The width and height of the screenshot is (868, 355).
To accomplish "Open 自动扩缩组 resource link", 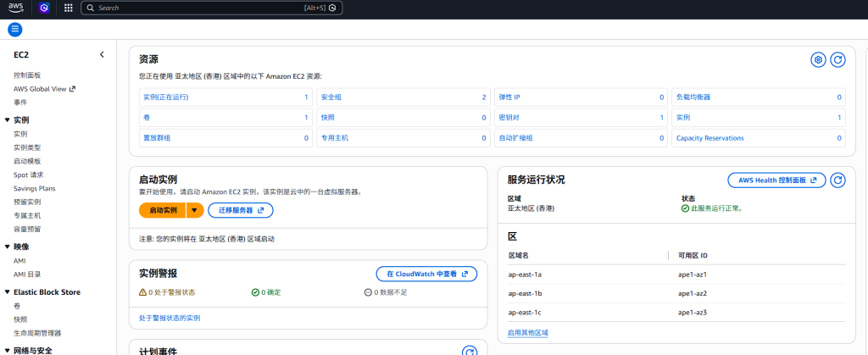I will [x=515, y=138].
